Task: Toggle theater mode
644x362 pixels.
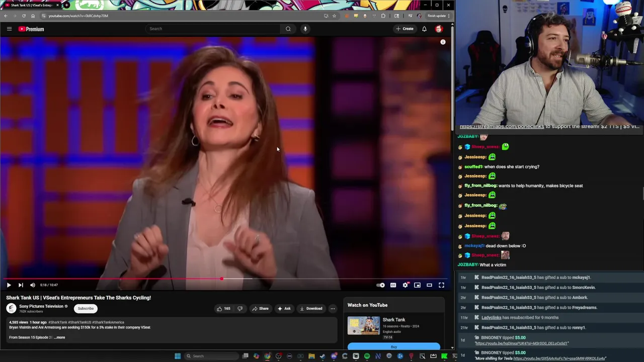Action: tap(429, 285)
